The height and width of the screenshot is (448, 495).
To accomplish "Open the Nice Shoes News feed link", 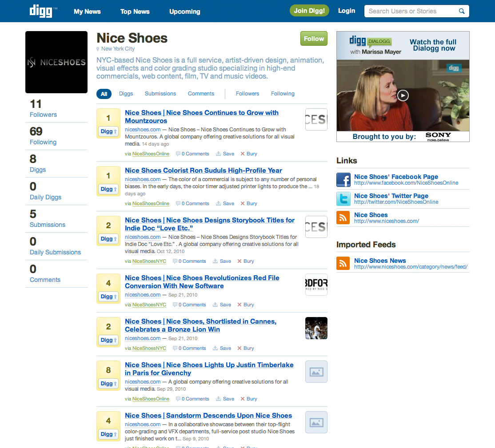I will [x=380, y=261].
